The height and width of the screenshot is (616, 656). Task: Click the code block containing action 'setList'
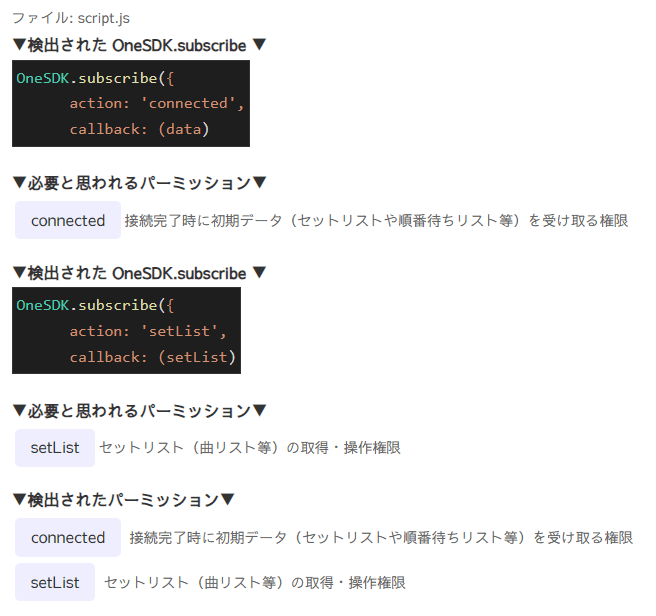coord(126,331)
